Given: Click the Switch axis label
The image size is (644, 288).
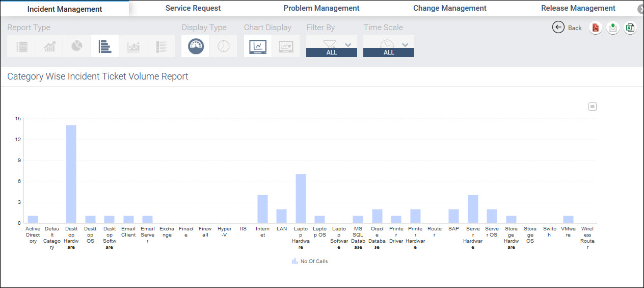Looking at the screenshot, I should pyautogui.click(x=549, y=232).
